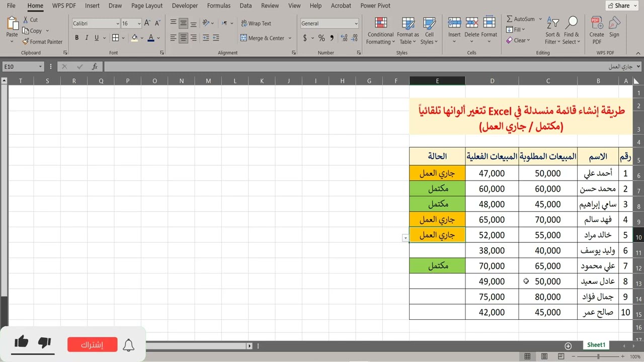Screen dimensions: 644x362
Task: Switch to Normal view in status bar
Action: click(527, 356)
